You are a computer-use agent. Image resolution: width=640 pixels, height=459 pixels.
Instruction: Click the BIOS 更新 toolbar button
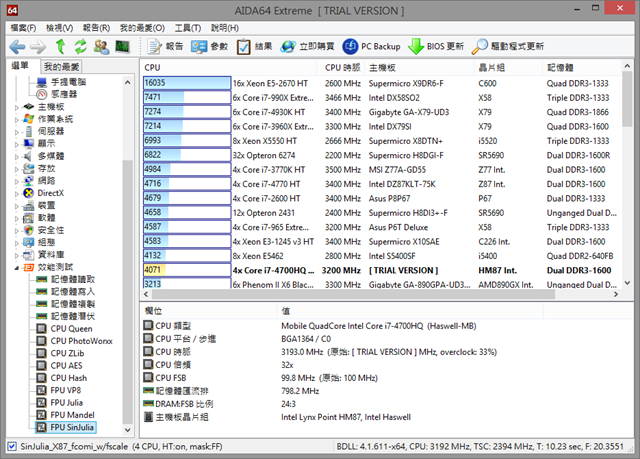pyautogui.click(x=436, y=47)
